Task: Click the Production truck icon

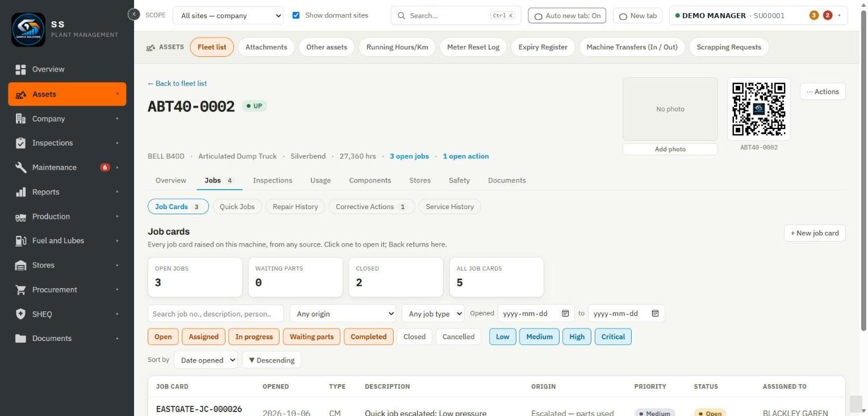Action: click(x=21, y=217)
